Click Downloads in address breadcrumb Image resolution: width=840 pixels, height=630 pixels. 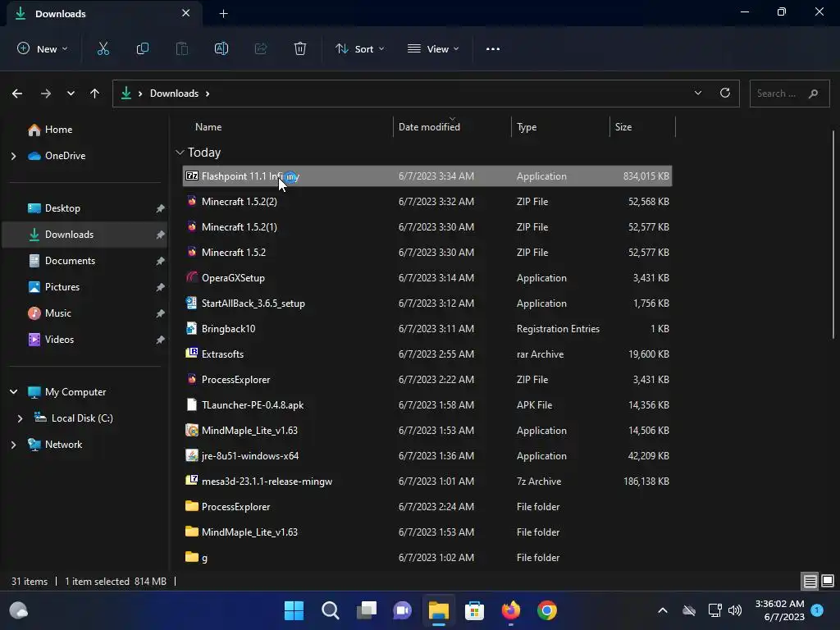click(x=174, y=94)
